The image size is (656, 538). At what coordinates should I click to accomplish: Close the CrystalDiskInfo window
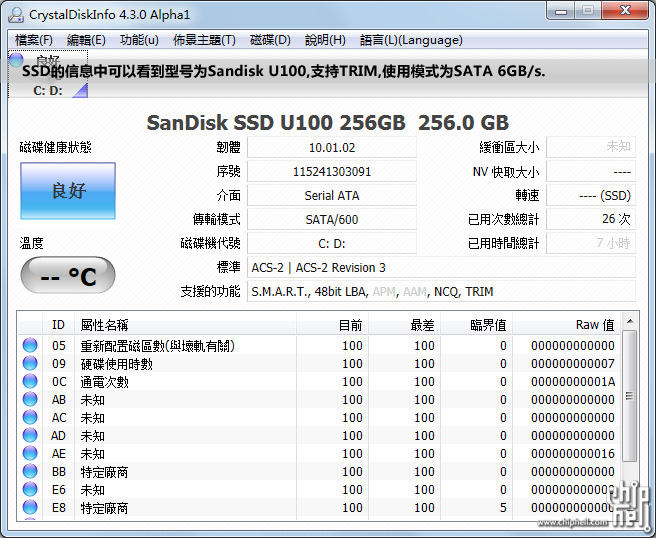click(x=625, y=11)
